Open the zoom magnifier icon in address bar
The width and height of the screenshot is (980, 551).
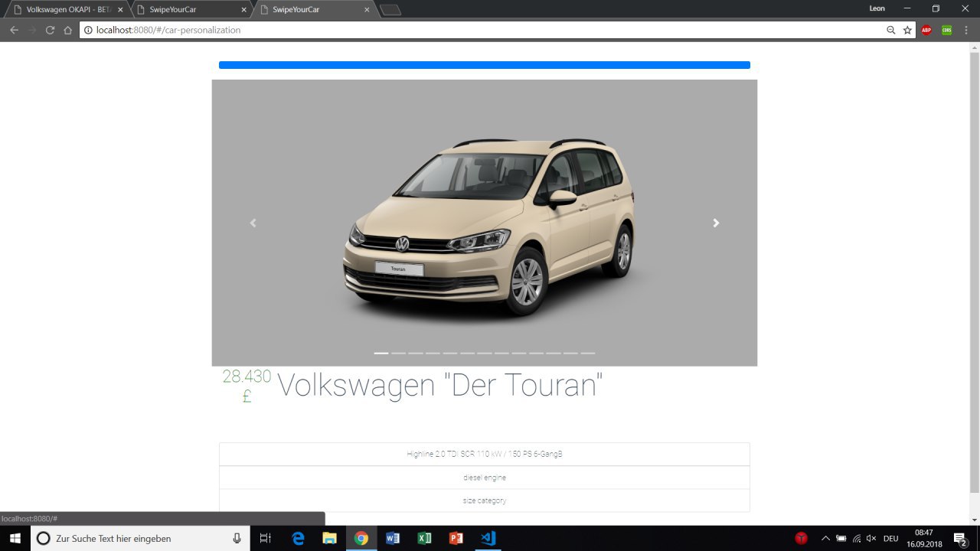pyautogui.click(x=890, y=30)
